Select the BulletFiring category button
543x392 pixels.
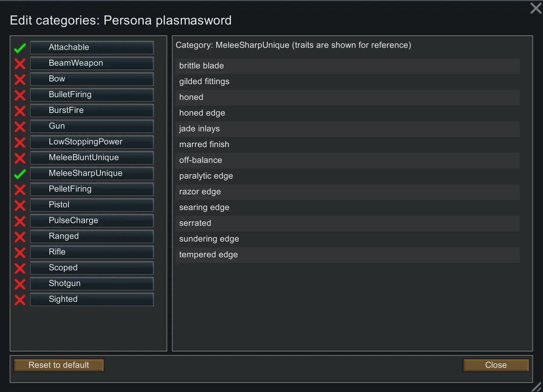(92, 95)
